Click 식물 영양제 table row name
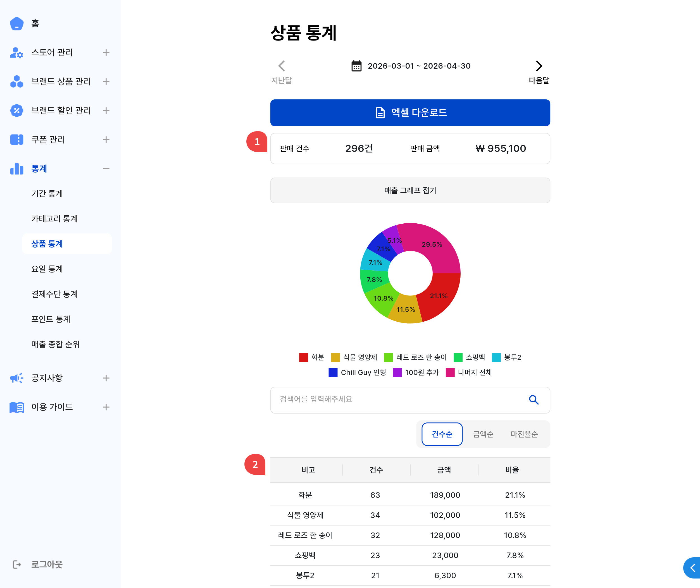This screenshot has height=588, width=700. coord(305,515)
